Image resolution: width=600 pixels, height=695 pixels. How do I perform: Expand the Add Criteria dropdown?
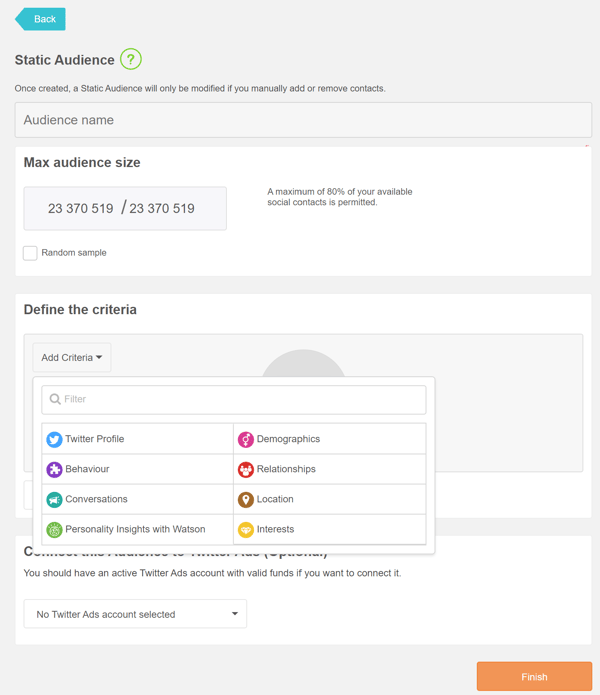pyautogui.click(x=72, y=357)
